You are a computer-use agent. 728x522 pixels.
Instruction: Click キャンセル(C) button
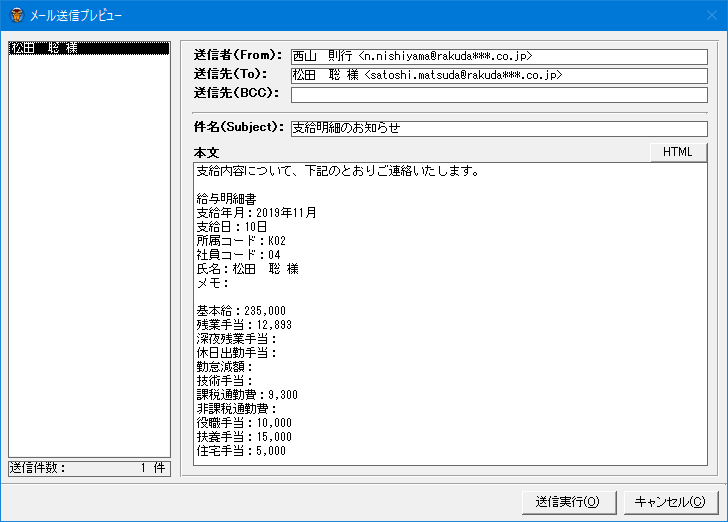670,502
